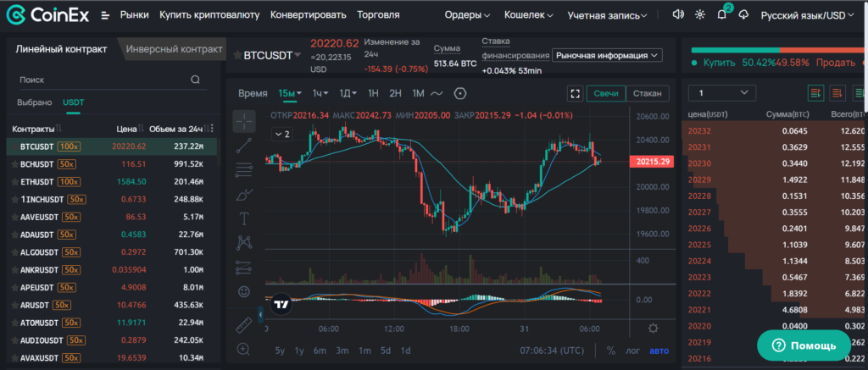Viewport: 868px width, 370px height.
Task: Select the ruler measure tool
Action: [x=244, y=325]
